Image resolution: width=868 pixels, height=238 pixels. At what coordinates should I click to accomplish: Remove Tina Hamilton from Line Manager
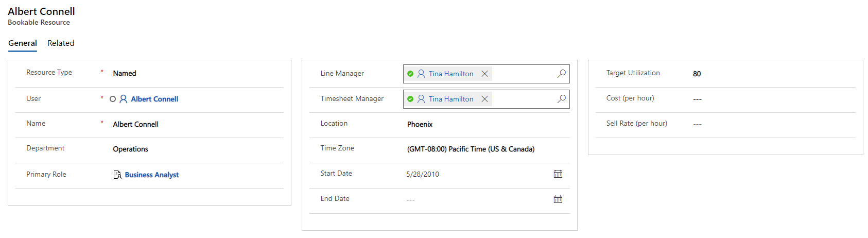click(484, 74)
